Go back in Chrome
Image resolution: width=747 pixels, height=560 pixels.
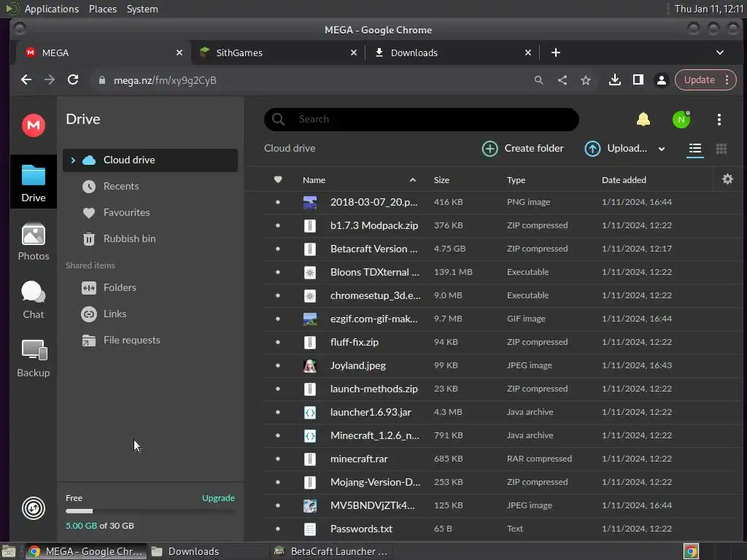pos(26,79)
